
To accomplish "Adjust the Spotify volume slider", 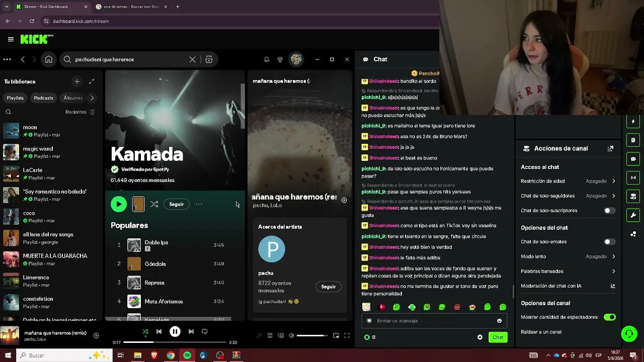I will point(312,336).
